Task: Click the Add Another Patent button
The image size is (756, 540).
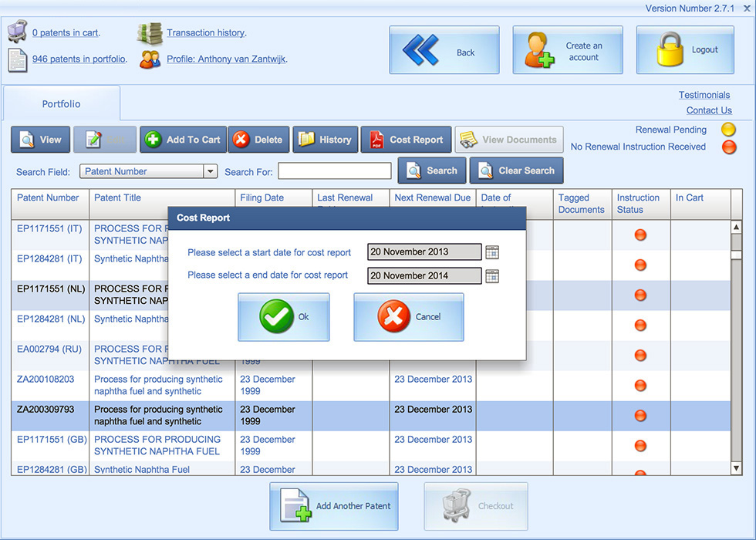Action: click(x=334, y=506)
